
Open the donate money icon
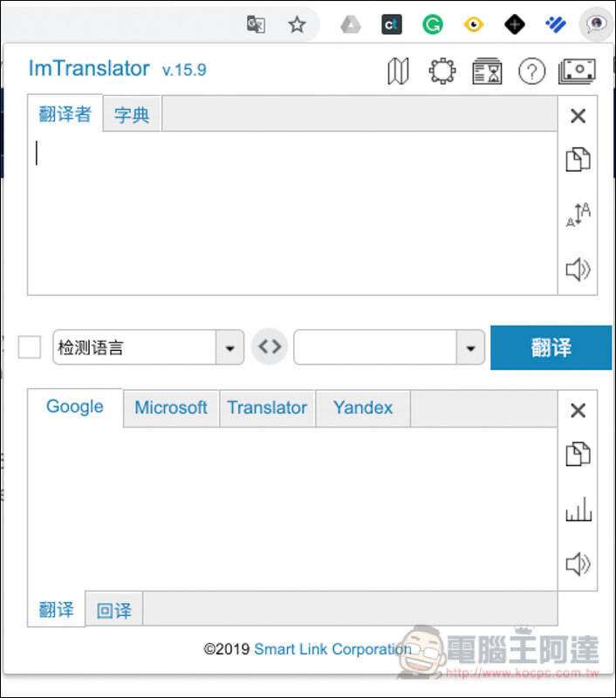tap(578, 71)
